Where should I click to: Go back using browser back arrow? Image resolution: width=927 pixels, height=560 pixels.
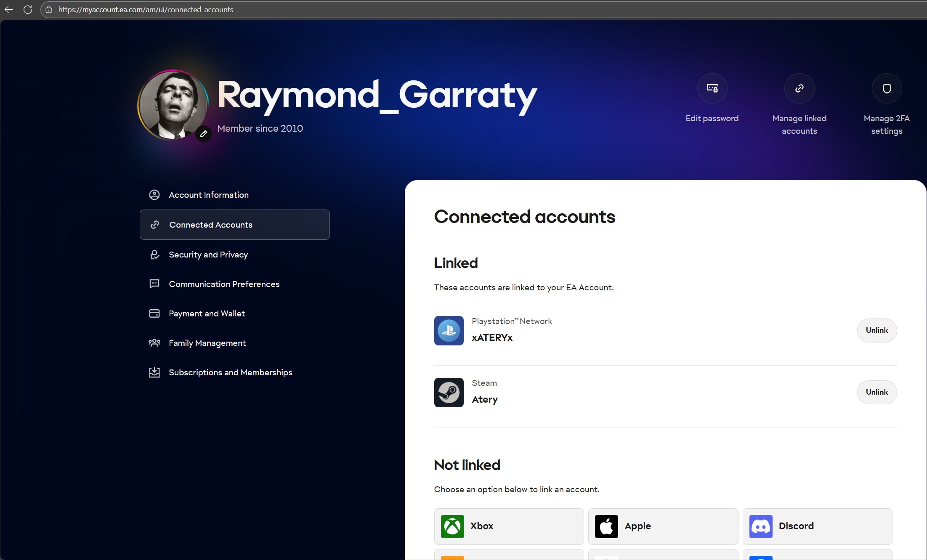(9, 9)
